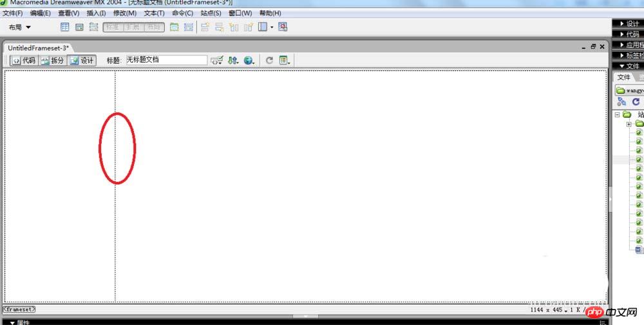The width and height of the screenshot is (644, 325).
Task: Expand the subfolder in file tree
Action: 629,124
